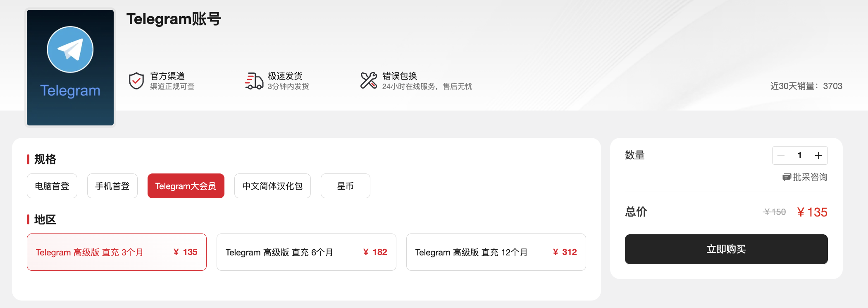Choose the Telegram大会员 option
Image resolution: width=868 pixels, height=308 pixels.
[186, 186]
